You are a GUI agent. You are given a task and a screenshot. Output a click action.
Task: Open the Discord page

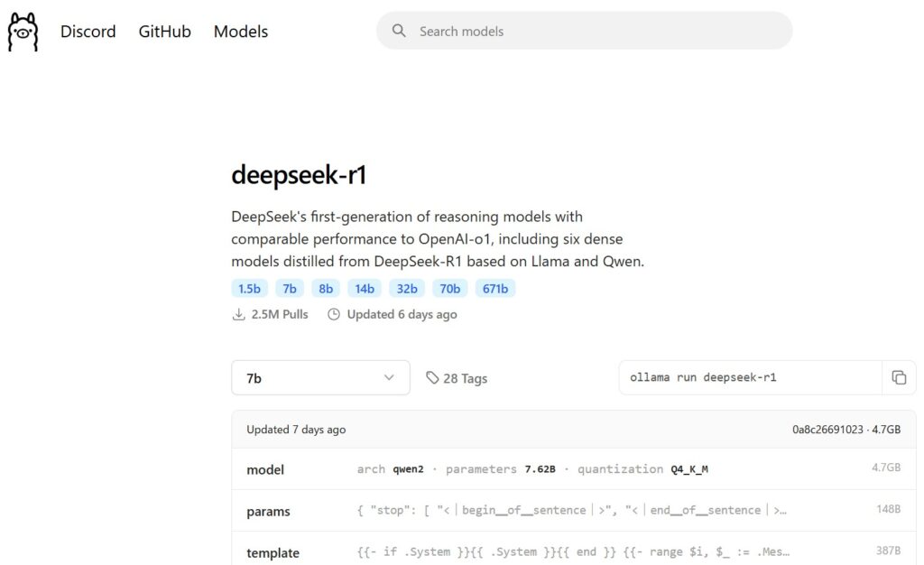click(88, 31)
